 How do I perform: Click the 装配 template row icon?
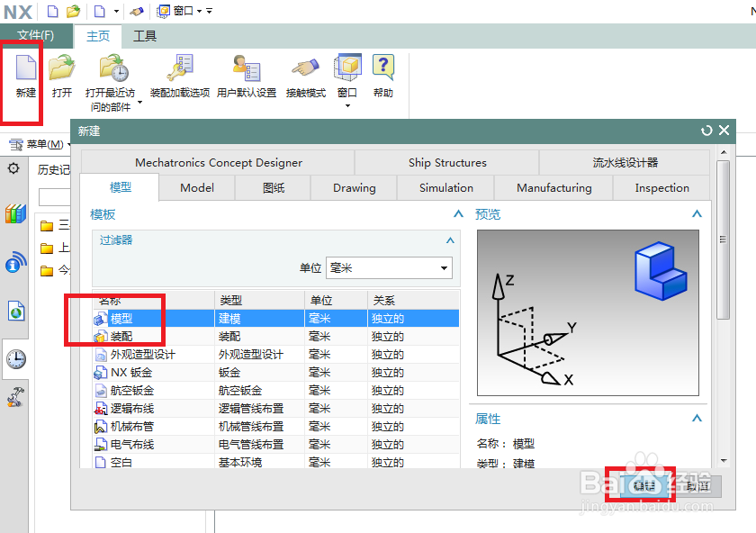[x=100, y=336]
